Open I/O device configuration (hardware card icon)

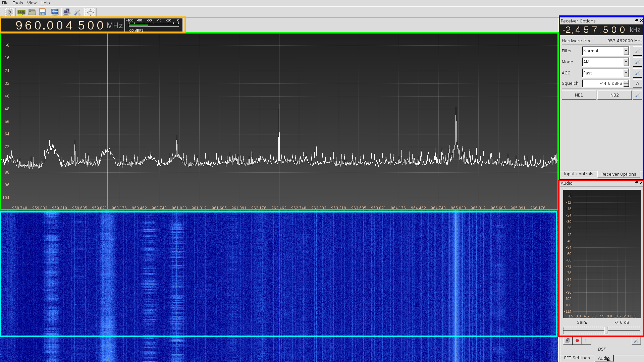[21, 12]
